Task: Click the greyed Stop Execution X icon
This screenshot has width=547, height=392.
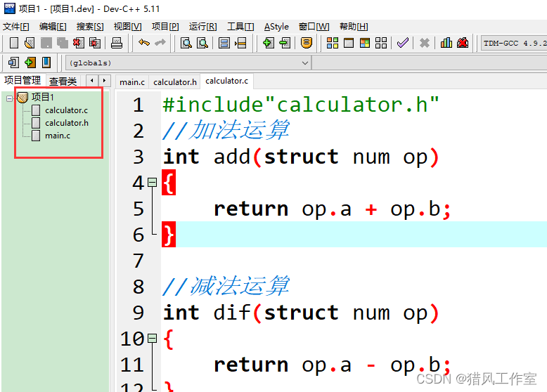Action: [x=424, y=43]
